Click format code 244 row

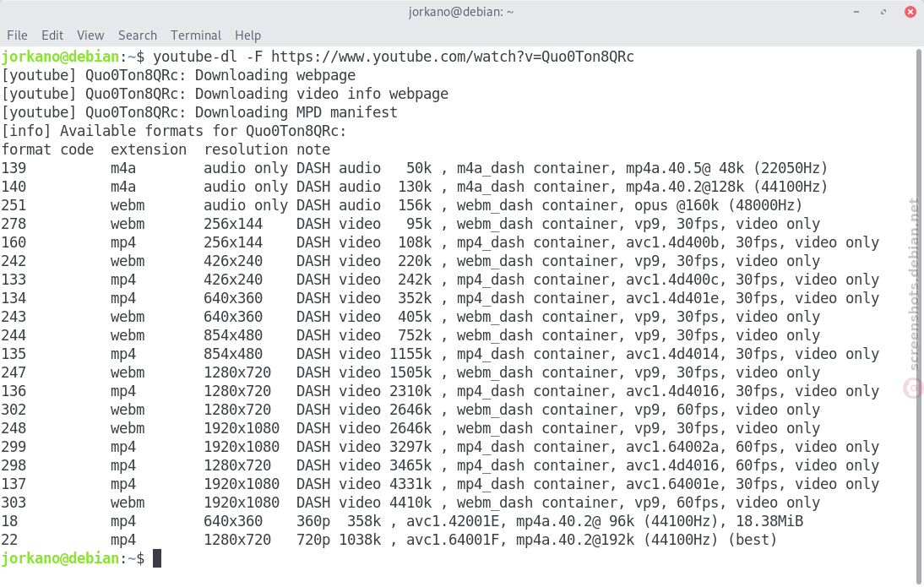(x=410, y=335)
